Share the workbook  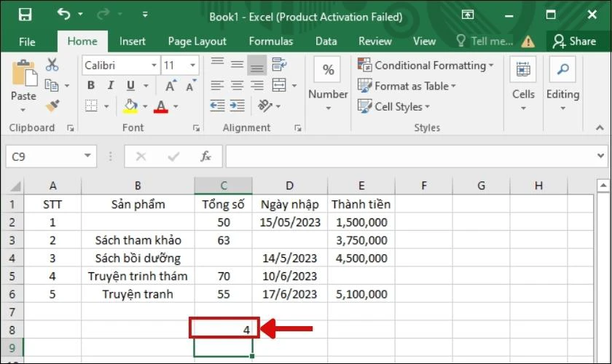coord(575,41)
